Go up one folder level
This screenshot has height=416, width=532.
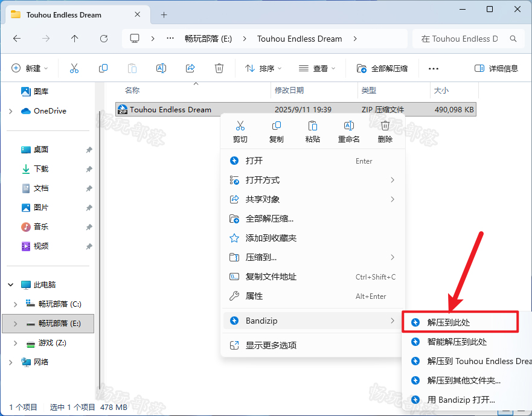pos(75,39)
